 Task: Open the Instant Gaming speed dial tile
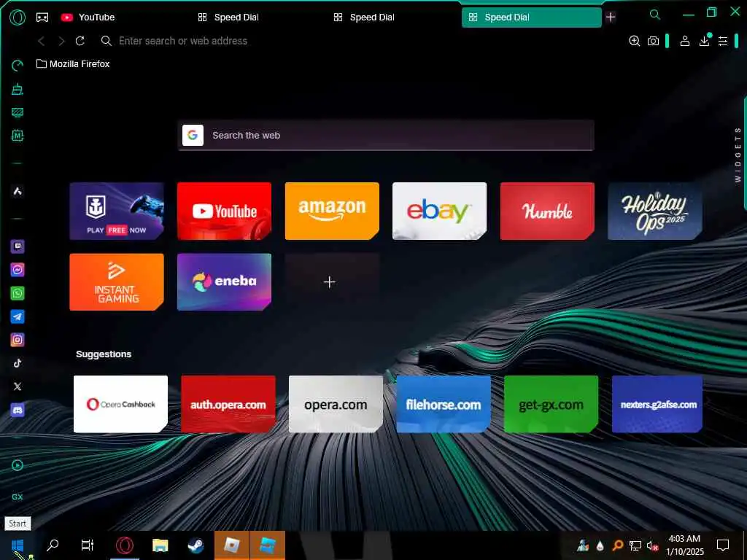(117, 282)
